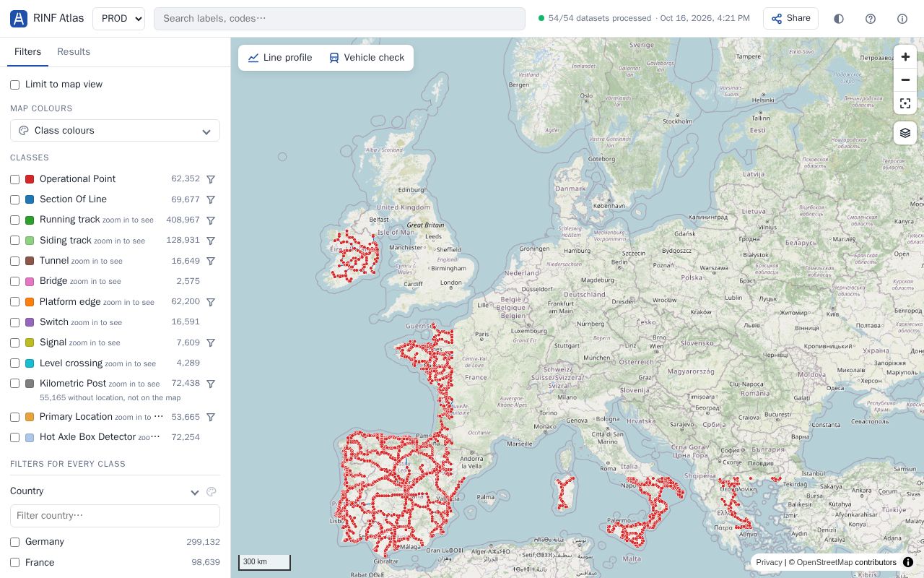Open the map layers switcher
This screenshot has width=924, height=578.
[x=905, y=133]
